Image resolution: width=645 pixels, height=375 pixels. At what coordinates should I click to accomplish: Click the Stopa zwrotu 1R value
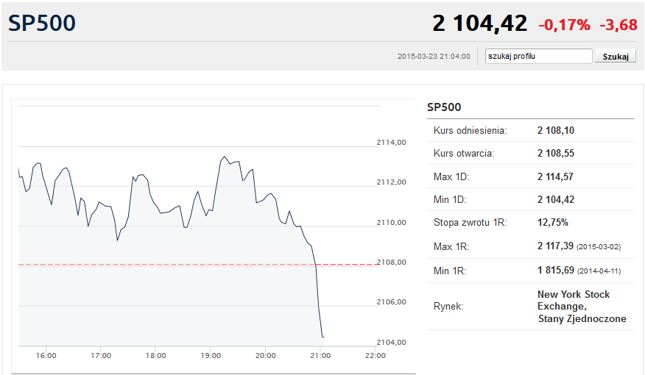552,222
